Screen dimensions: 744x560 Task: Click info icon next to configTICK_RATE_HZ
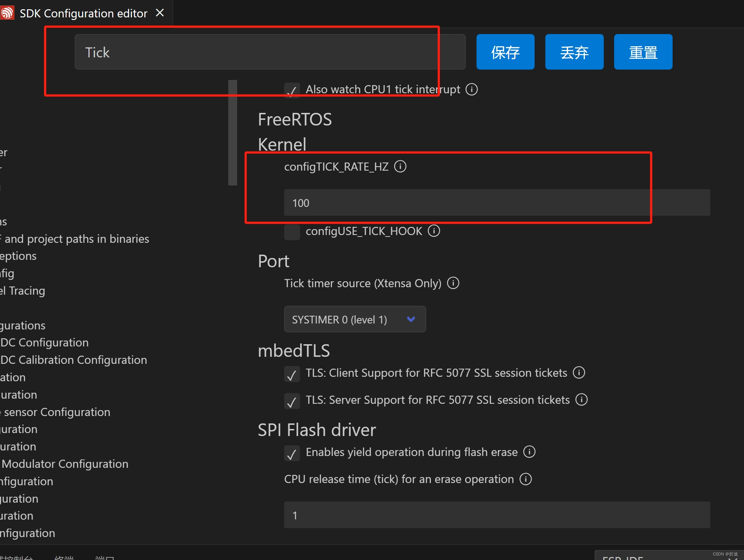tap(400, 167)
